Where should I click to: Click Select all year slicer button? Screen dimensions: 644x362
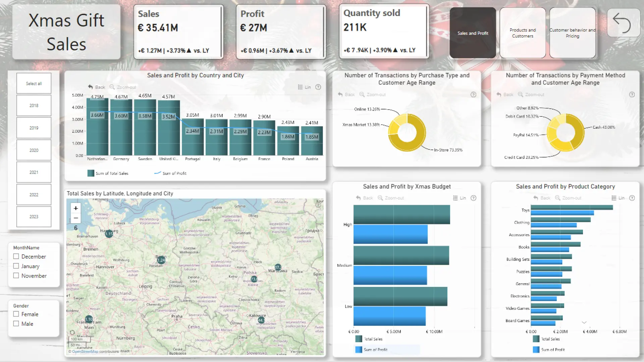34,83
